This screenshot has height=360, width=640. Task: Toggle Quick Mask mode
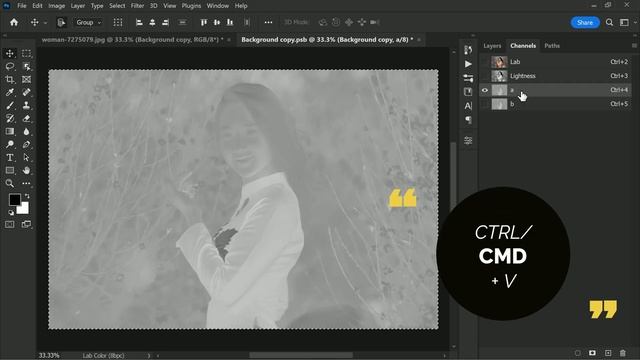(10, 224)
